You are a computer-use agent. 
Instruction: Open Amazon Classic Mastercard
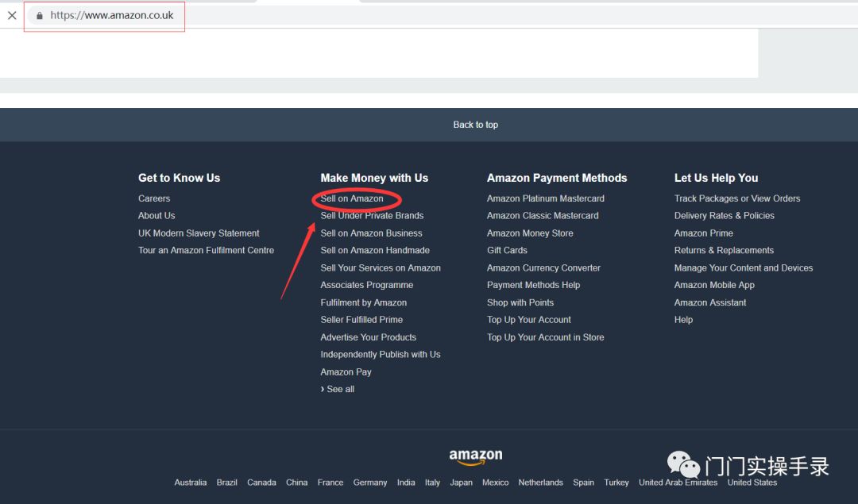tap(543, 215)
